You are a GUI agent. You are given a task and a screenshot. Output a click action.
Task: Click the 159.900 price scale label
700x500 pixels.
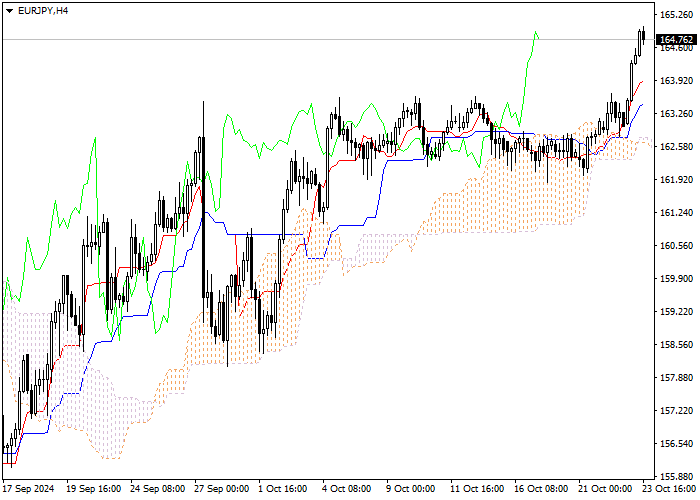(x=676, y=279)
